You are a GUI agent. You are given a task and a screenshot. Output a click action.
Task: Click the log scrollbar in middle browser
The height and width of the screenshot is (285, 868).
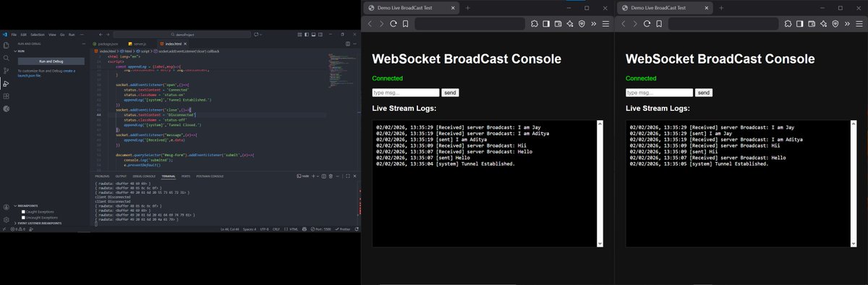pos(600,184)
